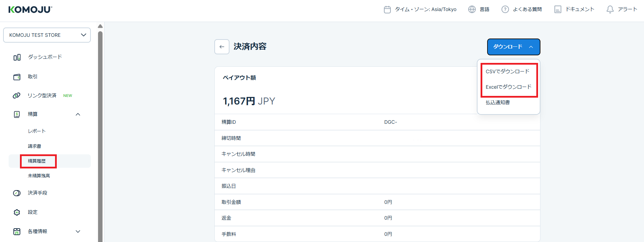The width and height of the screenshot is (644, 242).
Task: Open the KOMOJU TEST STORE selector
Action: pyautogui.click(x=47, y=35)
